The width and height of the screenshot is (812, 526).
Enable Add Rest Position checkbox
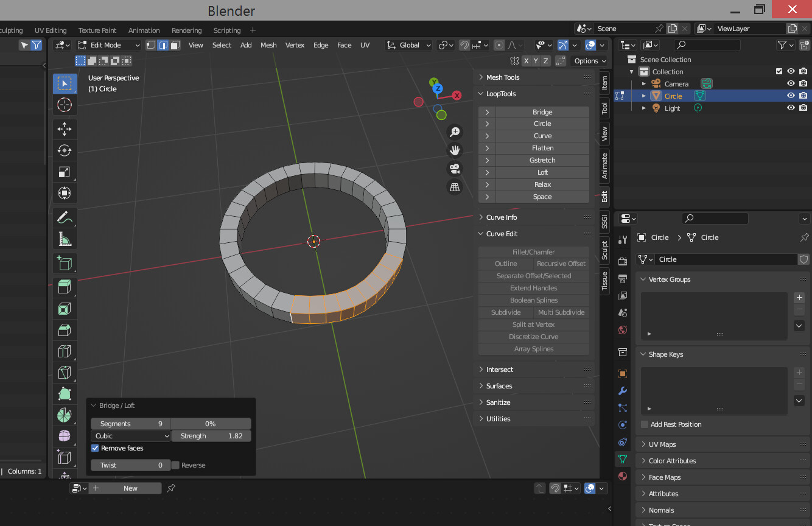tap(645, 424)
